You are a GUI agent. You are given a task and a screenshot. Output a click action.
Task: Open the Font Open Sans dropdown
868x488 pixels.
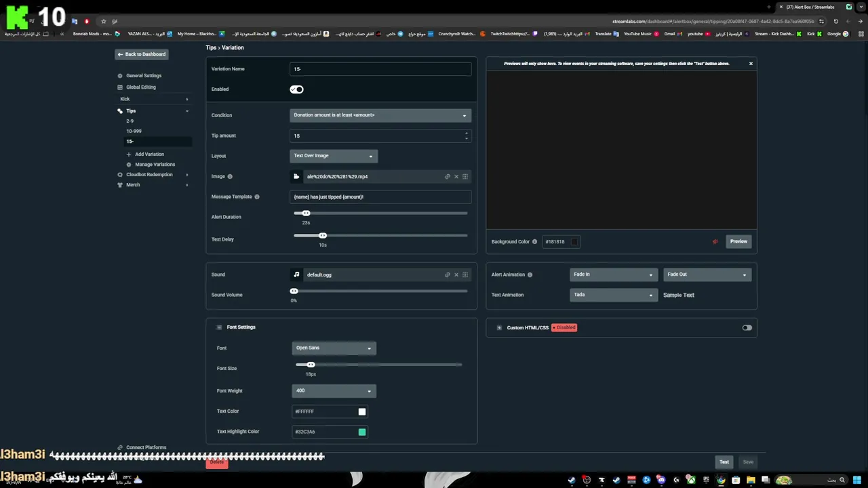point(334,348)
